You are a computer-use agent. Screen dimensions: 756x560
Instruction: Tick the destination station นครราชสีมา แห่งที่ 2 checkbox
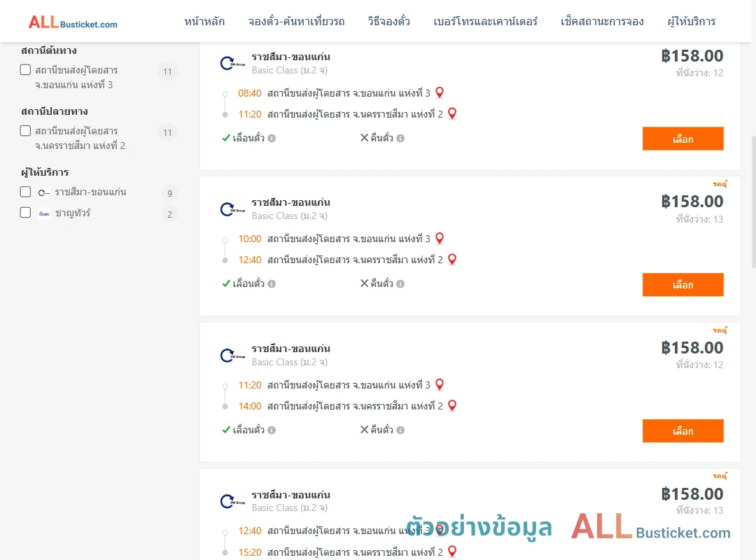26,131
